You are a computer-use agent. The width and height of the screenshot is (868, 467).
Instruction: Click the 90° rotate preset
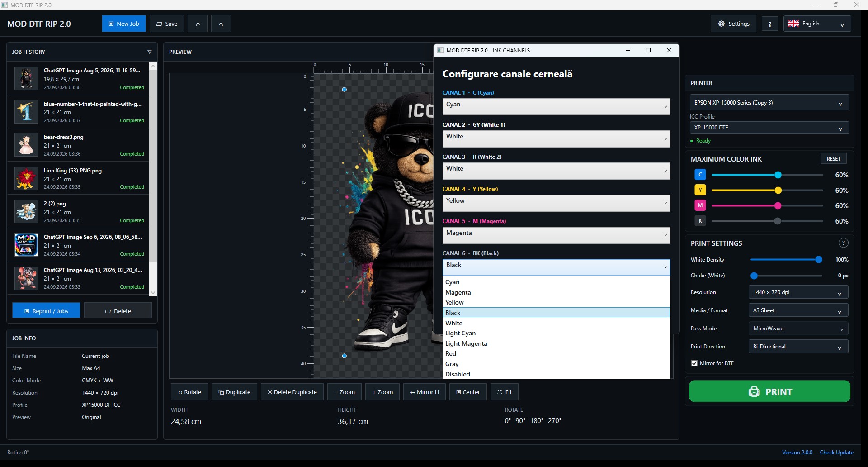click(x=520, y=421)
